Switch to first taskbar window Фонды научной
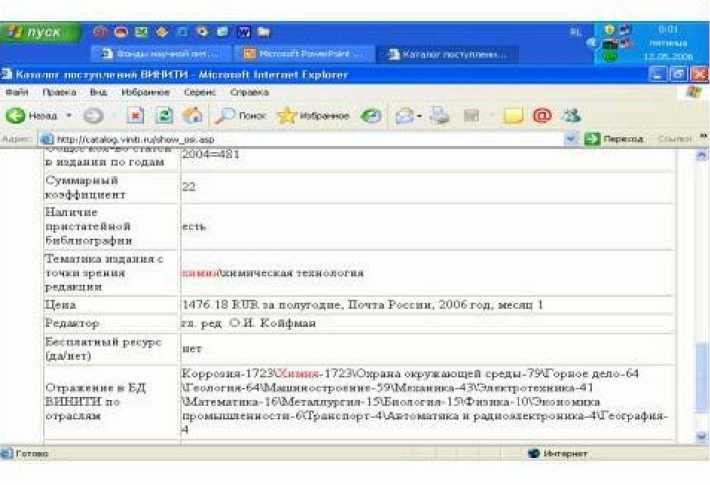Viewport: 710px width, 485px height. click(x=161, y=54)
